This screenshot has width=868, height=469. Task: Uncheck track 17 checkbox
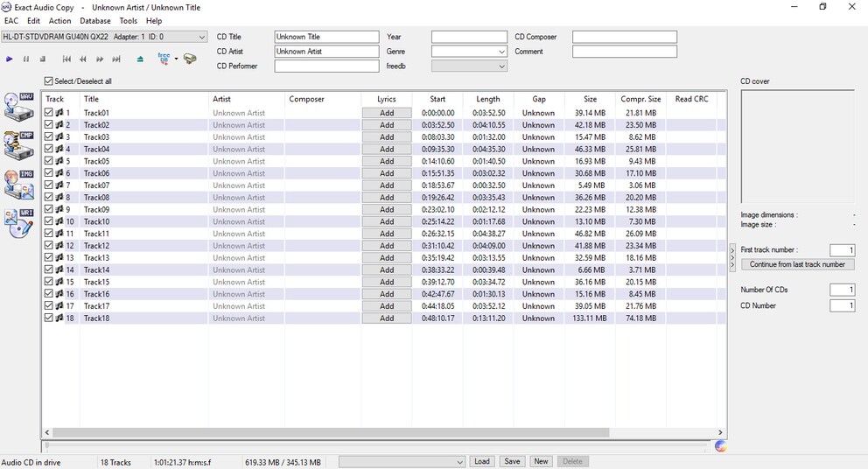pyautogui.click(x=49, y=305)
